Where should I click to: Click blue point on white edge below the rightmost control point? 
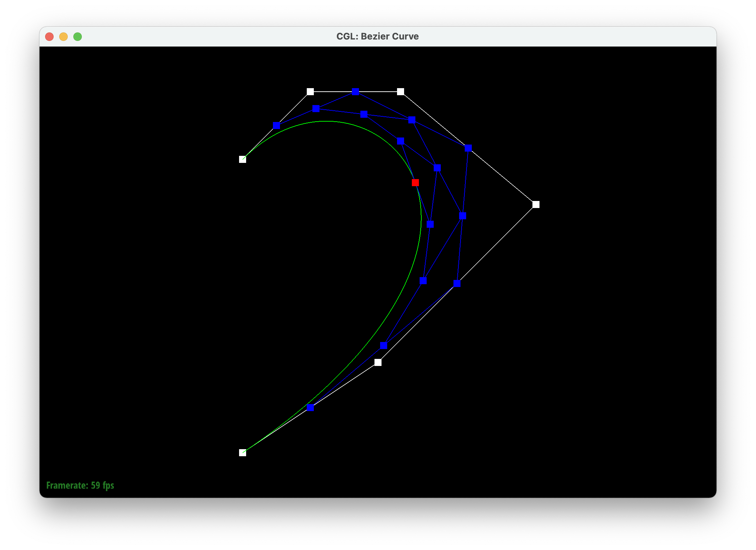click(457, 283)
